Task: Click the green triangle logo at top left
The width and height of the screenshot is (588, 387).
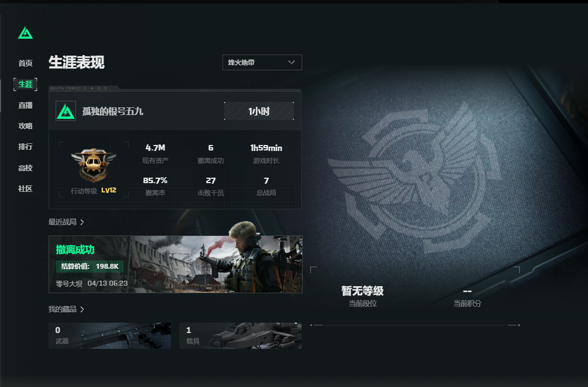Action: pos(26,33)
